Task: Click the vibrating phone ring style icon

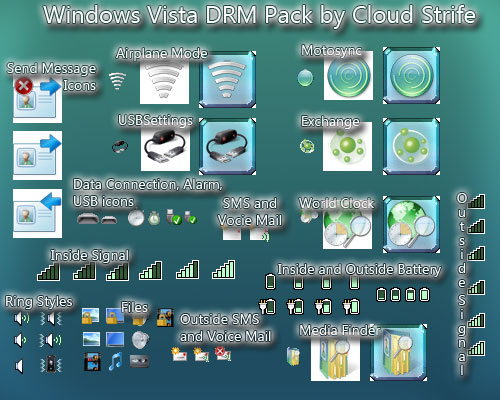Action: (x=51, y=364)
